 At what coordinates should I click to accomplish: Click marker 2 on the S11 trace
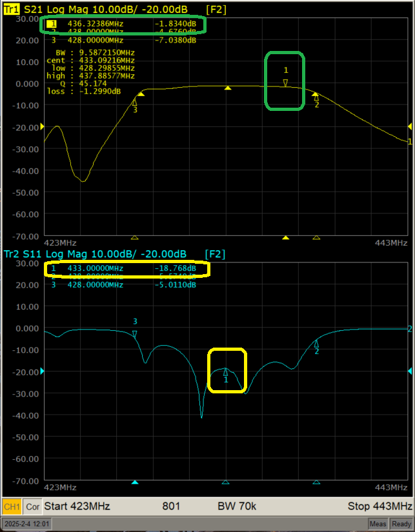316,344
